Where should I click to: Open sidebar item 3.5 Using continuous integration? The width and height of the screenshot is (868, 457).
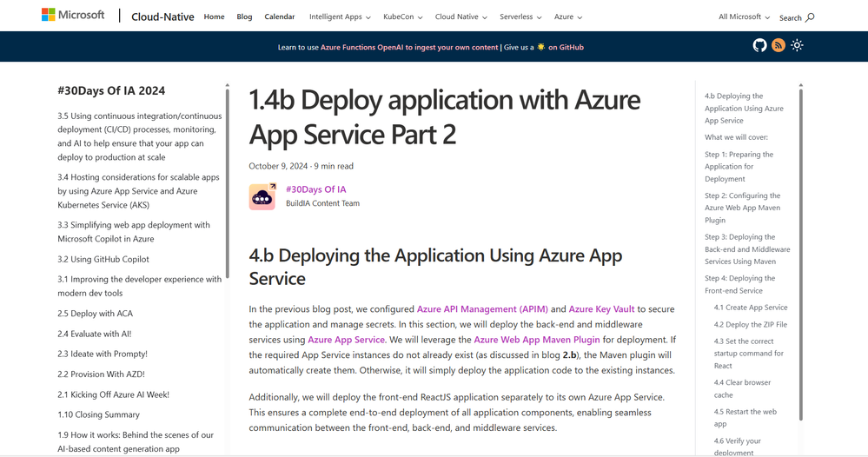[x=140, y=136]
